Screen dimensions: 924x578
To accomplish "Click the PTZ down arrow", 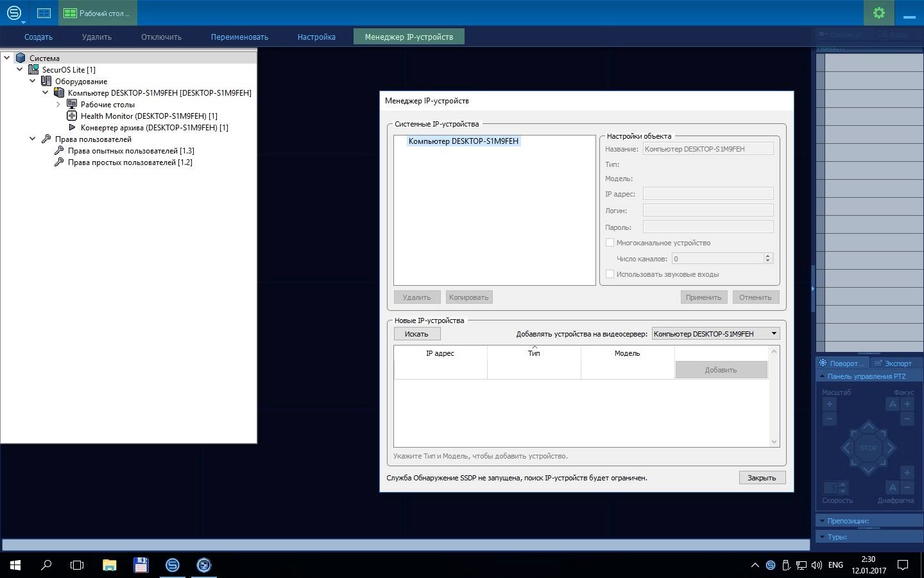I will point(868,469).
